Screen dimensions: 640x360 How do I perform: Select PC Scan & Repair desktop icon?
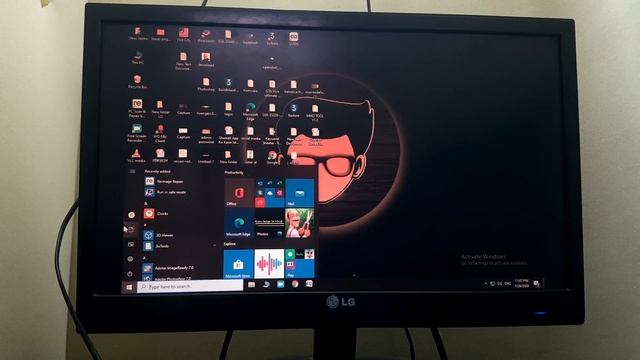137,109
